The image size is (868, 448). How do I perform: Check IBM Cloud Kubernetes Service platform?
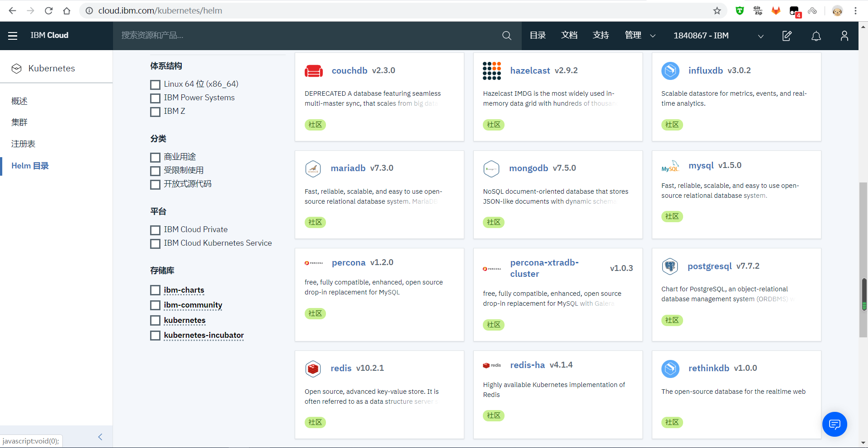coord(155,244)
